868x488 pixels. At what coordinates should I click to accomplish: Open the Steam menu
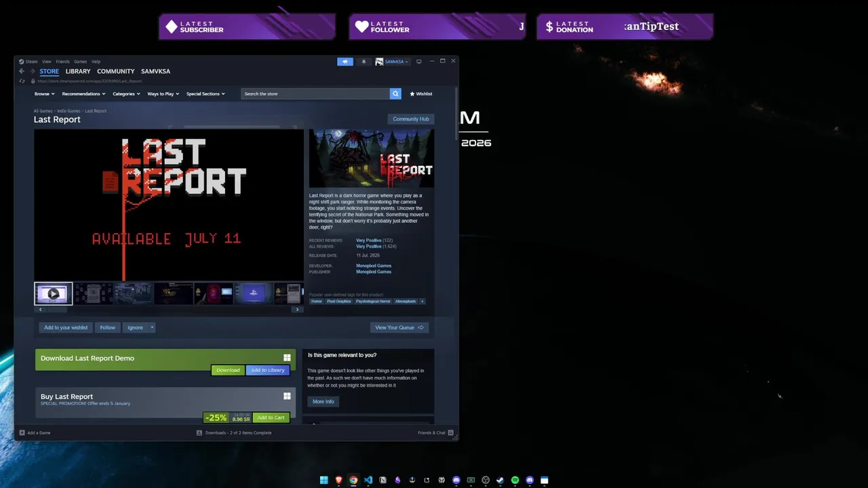(28, 62)
